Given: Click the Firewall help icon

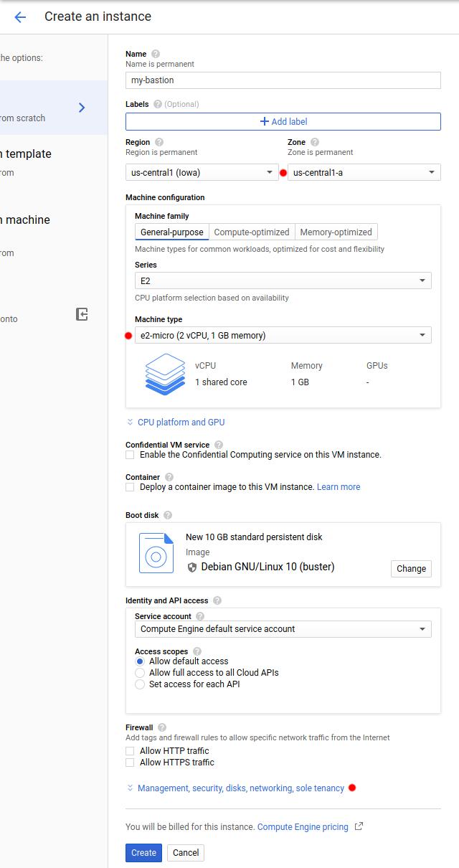Looking at the screenshot, I should pyautogui.click(x=161, y=727).
